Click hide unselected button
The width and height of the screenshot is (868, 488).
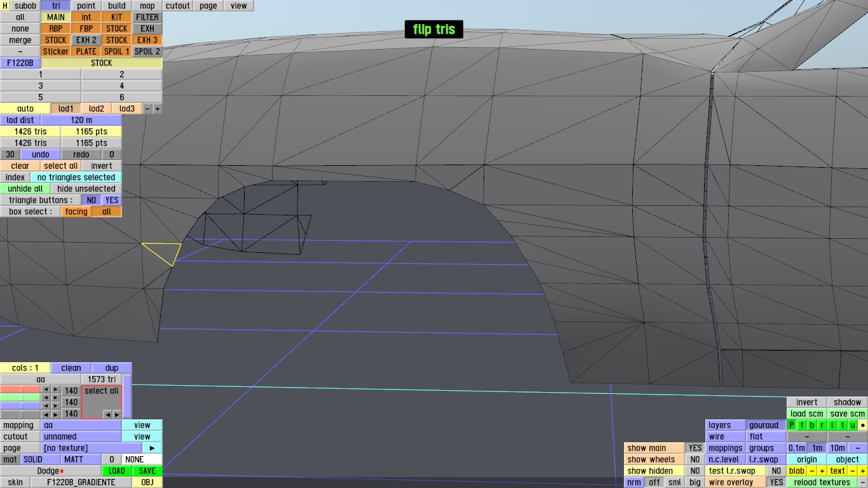(x=86, y=189)
